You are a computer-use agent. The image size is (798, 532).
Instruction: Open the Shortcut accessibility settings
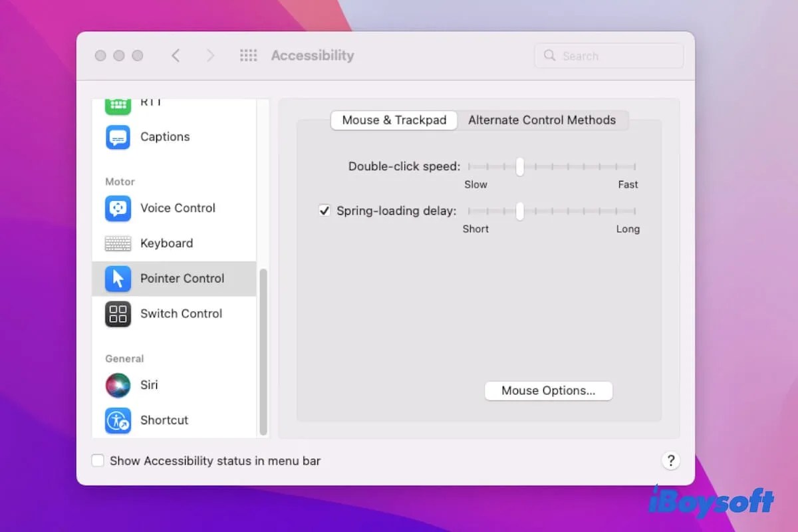tap(164, 420)
